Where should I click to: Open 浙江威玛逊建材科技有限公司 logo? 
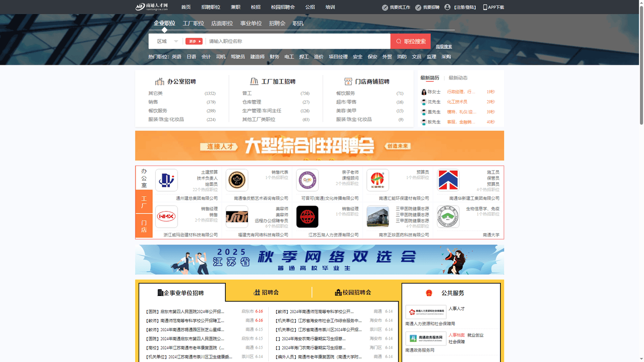pos(166,217)
